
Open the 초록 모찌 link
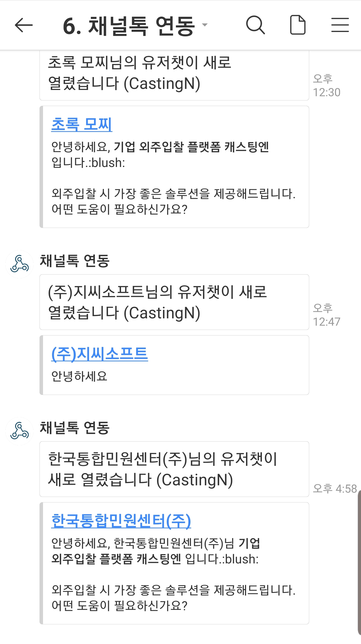pos(82,124)
